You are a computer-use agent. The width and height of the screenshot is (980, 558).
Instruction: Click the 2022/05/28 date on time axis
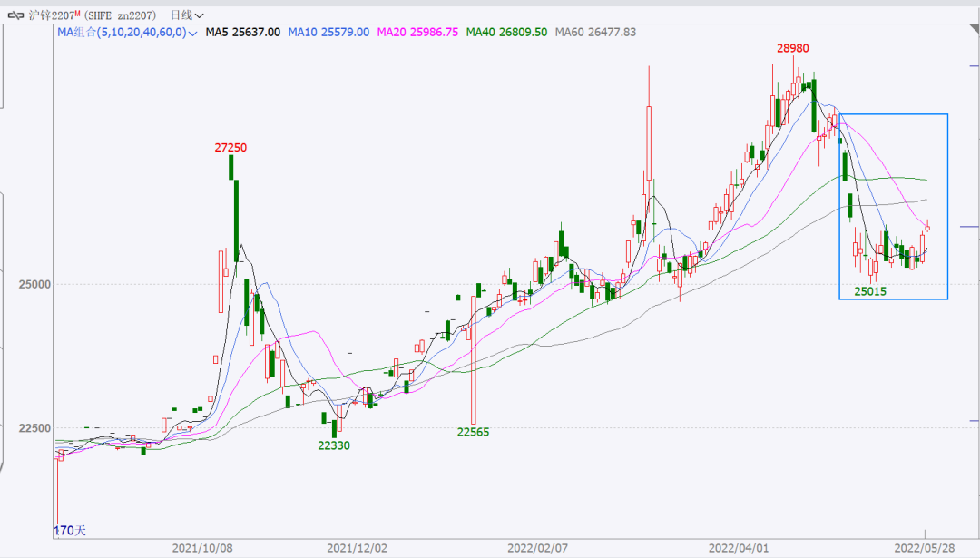(x=925, y=548)
